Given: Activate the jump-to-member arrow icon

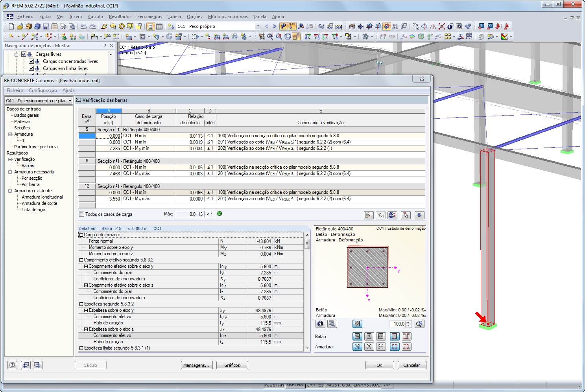Looking at the screenshot, I should coord(406,215).
